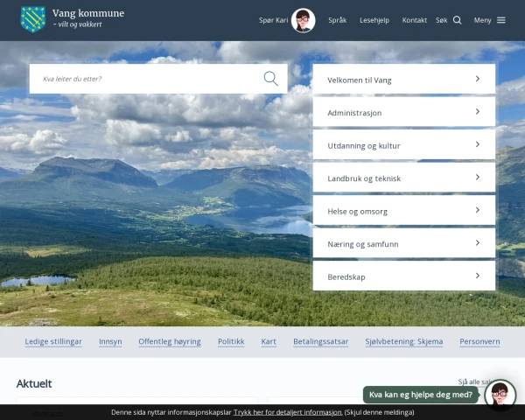The image size is (525, 420).
Task: Open Lesehjelp from the header
Action: pyautogui.click(x=374, y=20)
